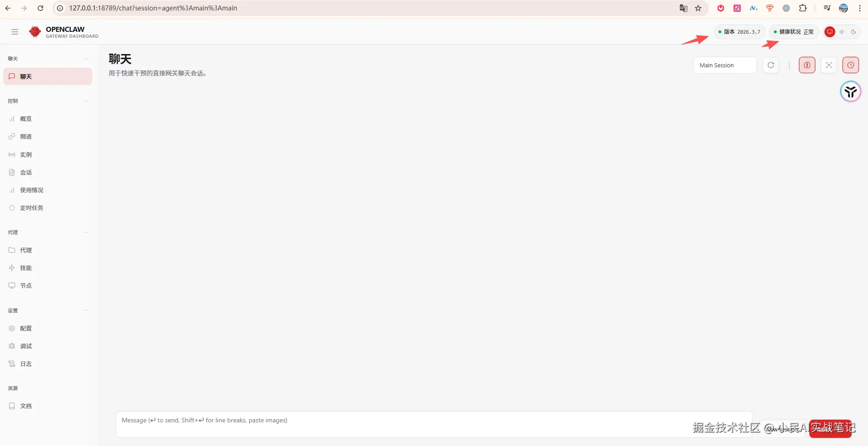
Task: Open the 配置 config page
Action: (48, 328)
